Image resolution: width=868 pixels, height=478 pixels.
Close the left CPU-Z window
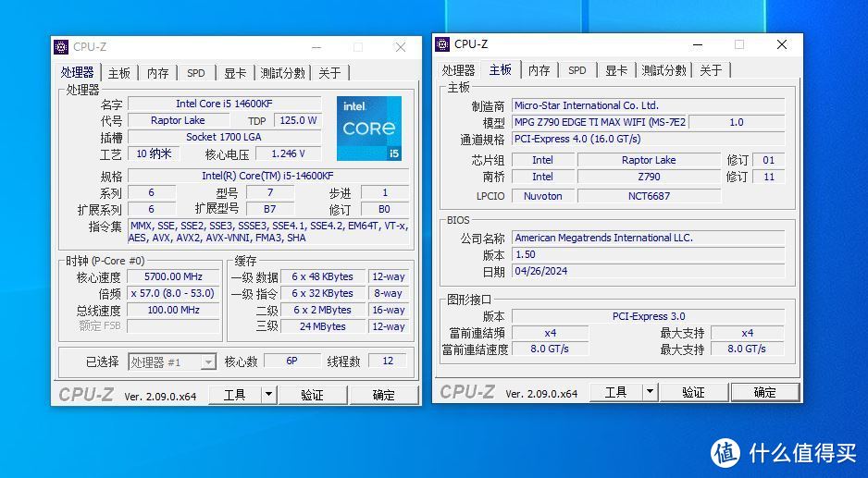401,47
